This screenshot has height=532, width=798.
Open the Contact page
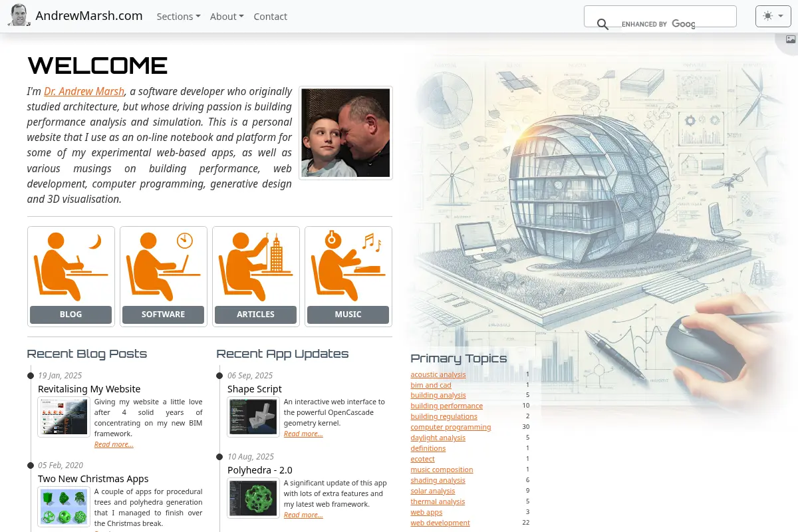click(271, 17)
